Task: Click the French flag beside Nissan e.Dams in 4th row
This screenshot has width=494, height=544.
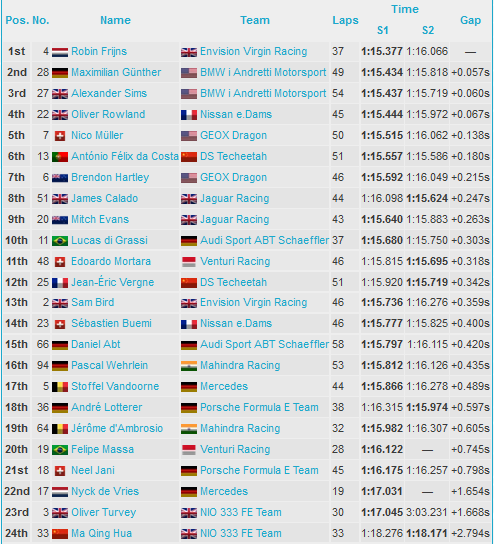Action: 189,115
